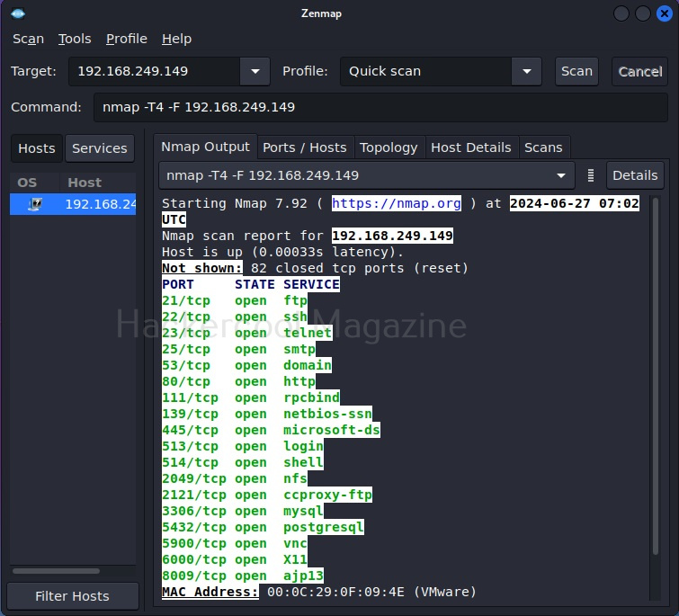Click the Target address field

(x=155, y=71)
